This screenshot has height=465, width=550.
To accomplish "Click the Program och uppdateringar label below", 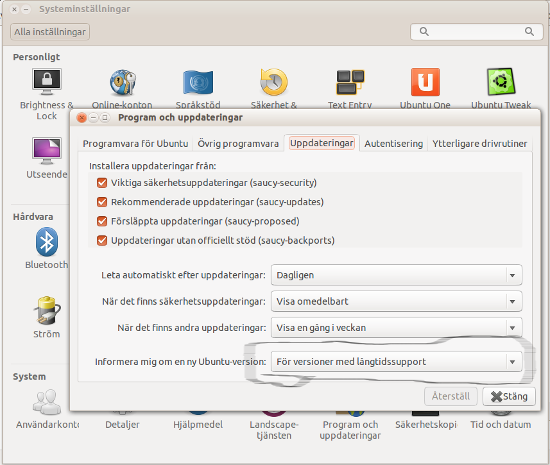I will [x=350, y=430].
